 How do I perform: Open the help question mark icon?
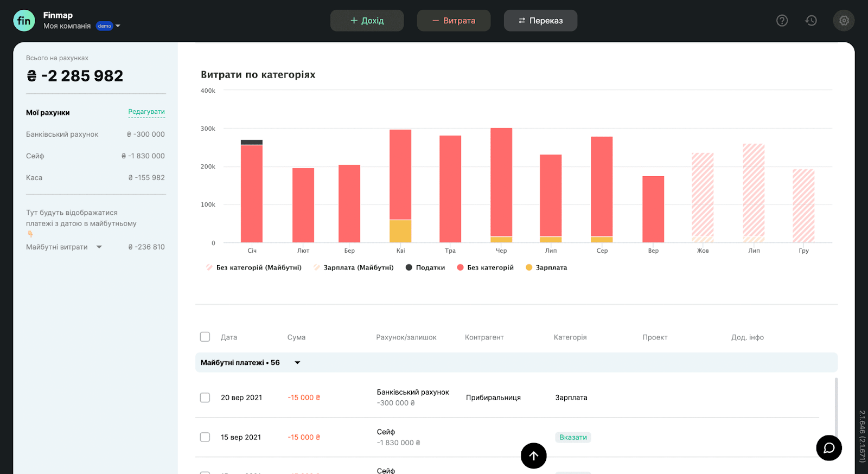[x=782, y=21]
